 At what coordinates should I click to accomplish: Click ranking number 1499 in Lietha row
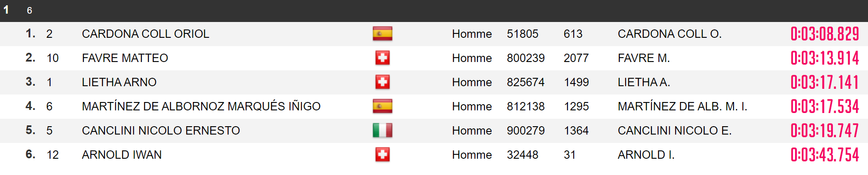coord(576,82)
